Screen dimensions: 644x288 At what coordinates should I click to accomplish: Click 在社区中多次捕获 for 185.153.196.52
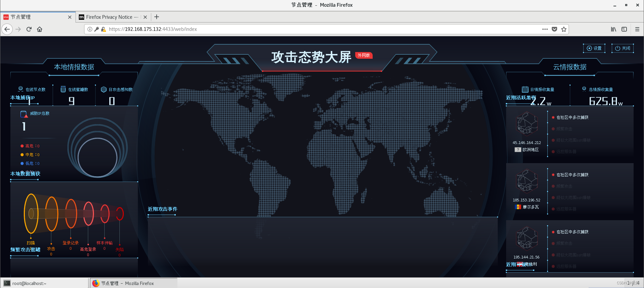[x=572, y=175]
